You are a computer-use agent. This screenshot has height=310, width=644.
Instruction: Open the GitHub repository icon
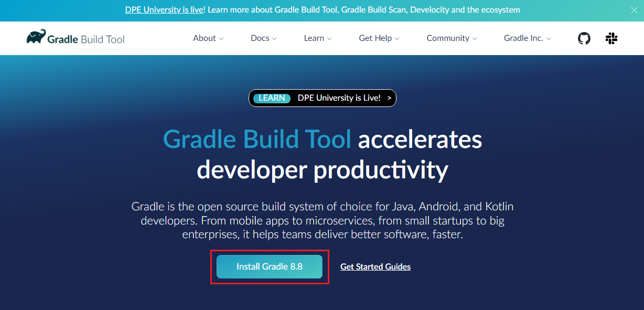[584, 38]
